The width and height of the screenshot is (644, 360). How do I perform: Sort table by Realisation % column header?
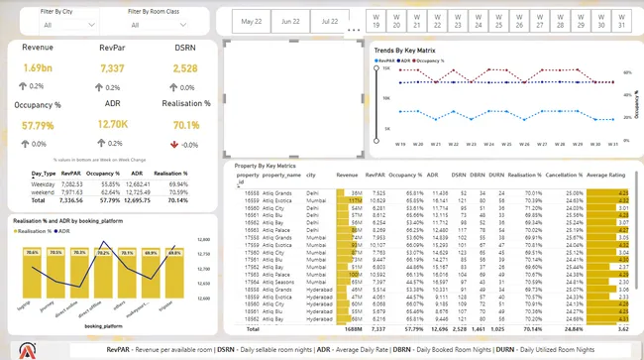tap(525, 176)
